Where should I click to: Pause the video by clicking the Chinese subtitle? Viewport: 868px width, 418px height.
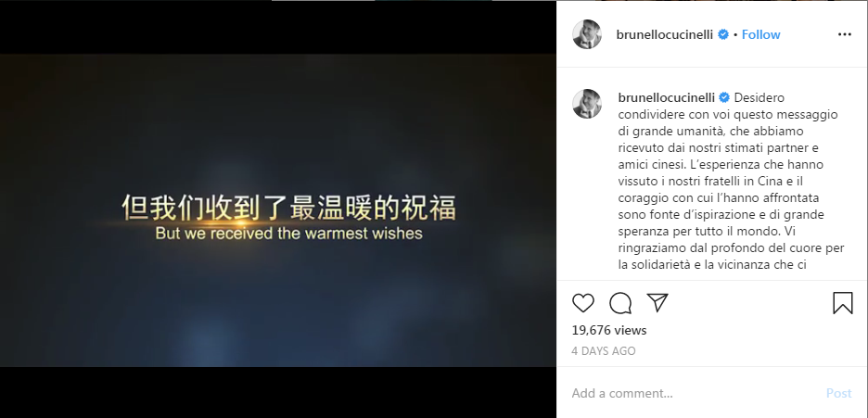(x=289, y=208)
